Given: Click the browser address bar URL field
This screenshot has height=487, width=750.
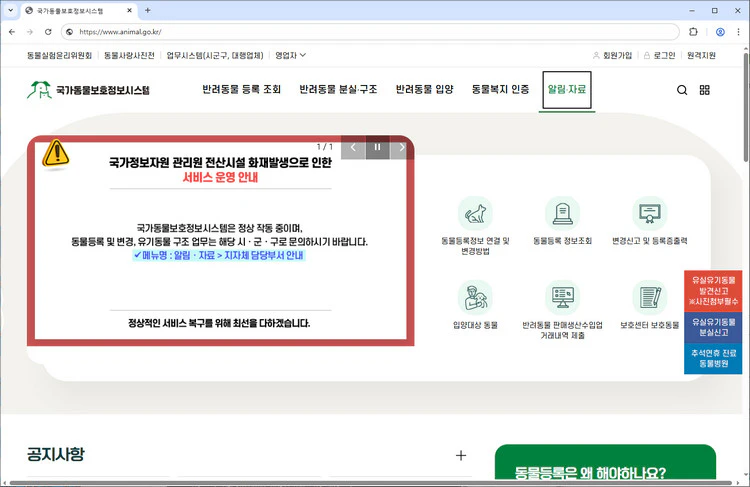Looking at the screenshot, I should click(x=370, y=32).
